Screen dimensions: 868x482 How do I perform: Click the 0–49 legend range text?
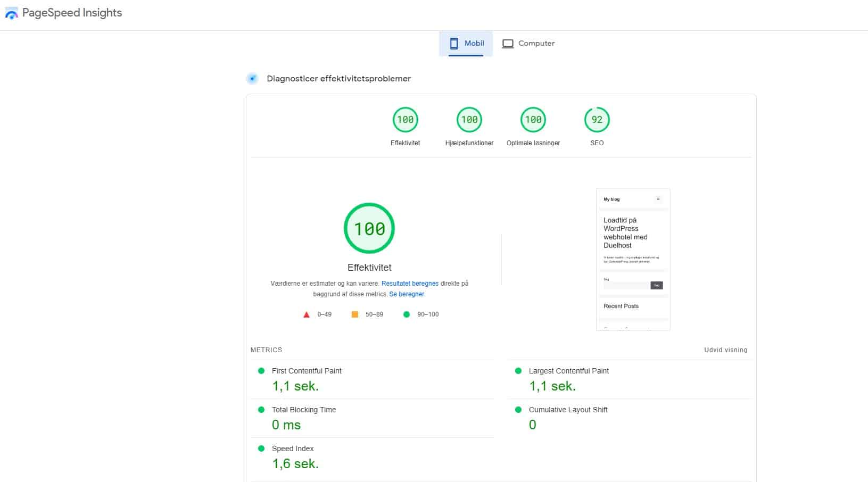(x=325, y=314)
